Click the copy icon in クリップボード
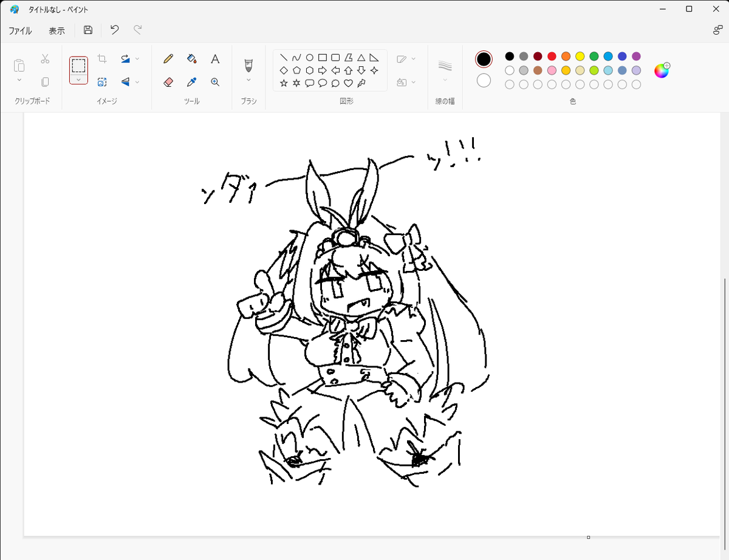 (44, 81)
